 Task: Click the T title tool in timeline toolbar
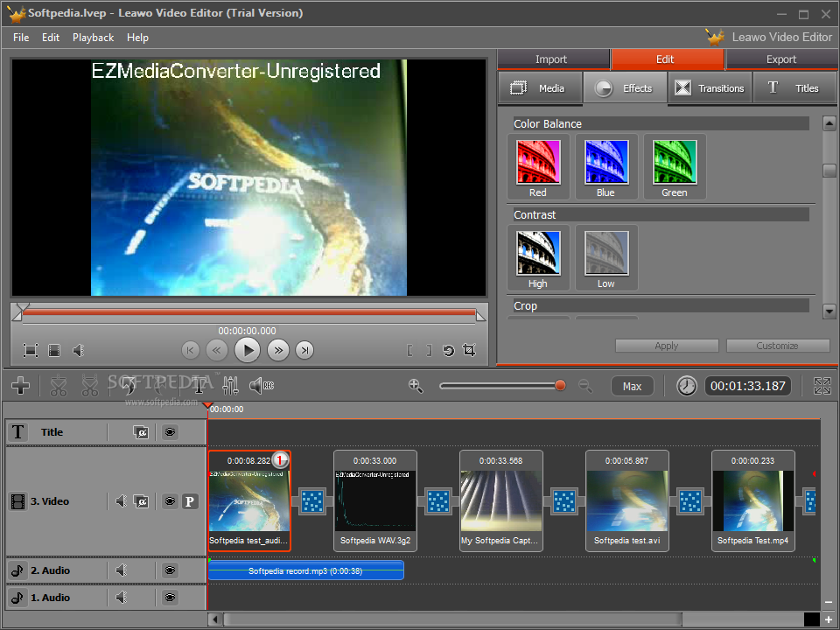[x=199, y=385]
